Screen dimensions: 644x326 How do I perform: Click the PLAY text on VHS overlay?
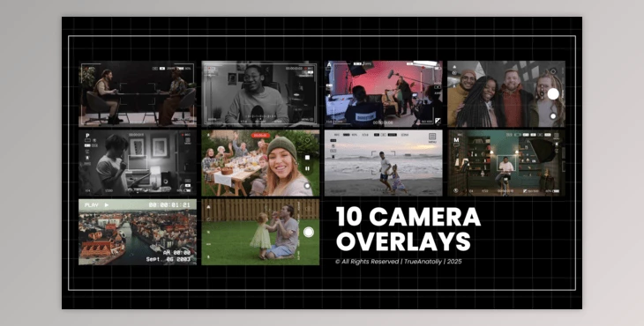[92, 205]
